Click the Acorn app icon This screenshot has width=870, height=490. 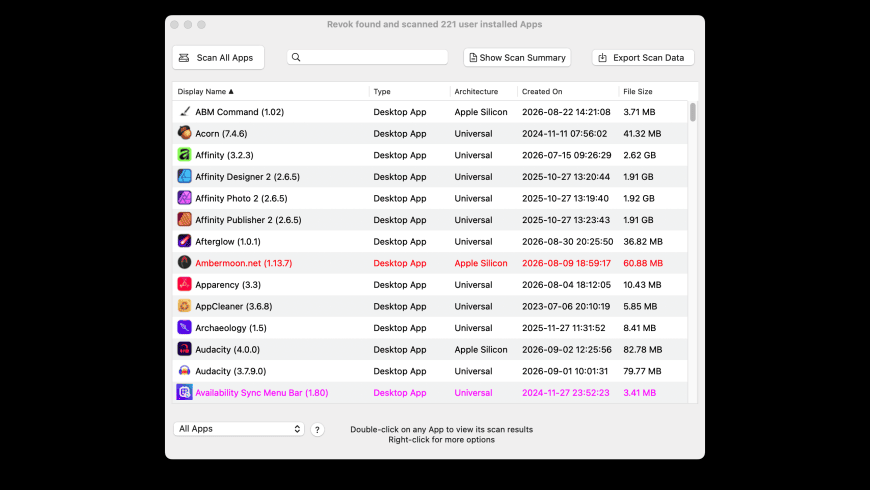click(x=184, y=133)
